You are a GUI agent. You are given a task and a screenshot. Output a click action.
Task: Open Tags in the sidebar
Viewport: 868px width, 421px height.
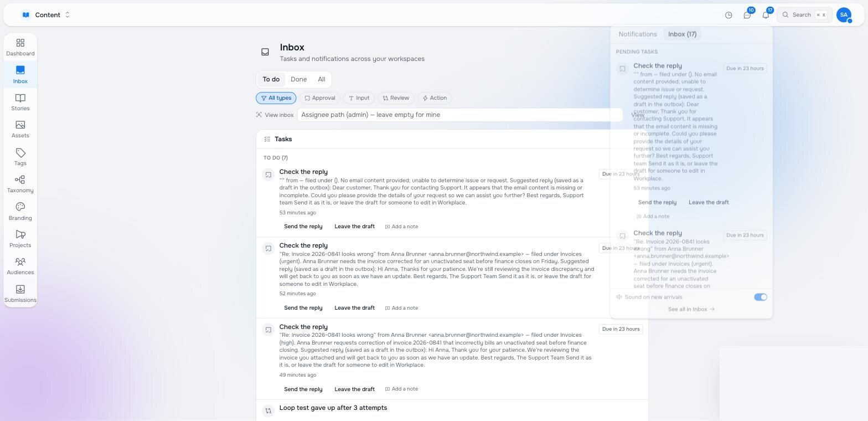pyautogui.click(x=20, y=157)
